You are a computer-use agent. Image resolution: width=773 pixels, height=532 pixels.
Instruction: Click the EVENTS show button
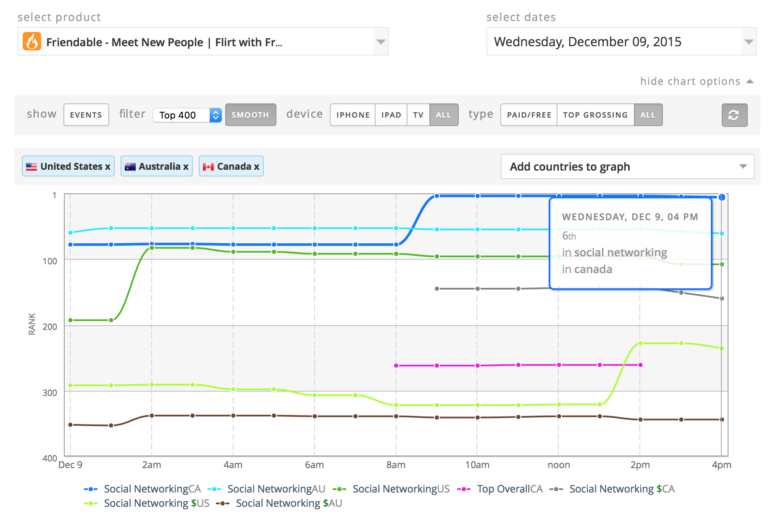click(86, 114)
